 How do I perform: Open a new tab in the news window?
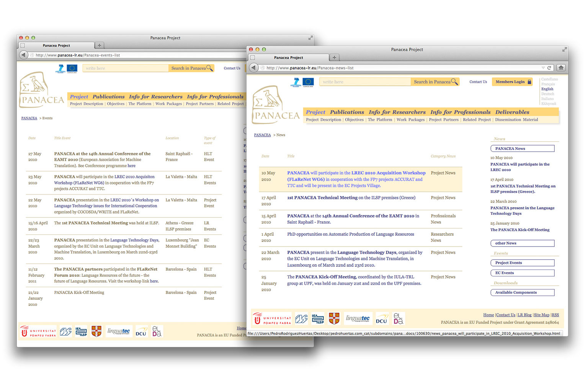coord(334,57)
